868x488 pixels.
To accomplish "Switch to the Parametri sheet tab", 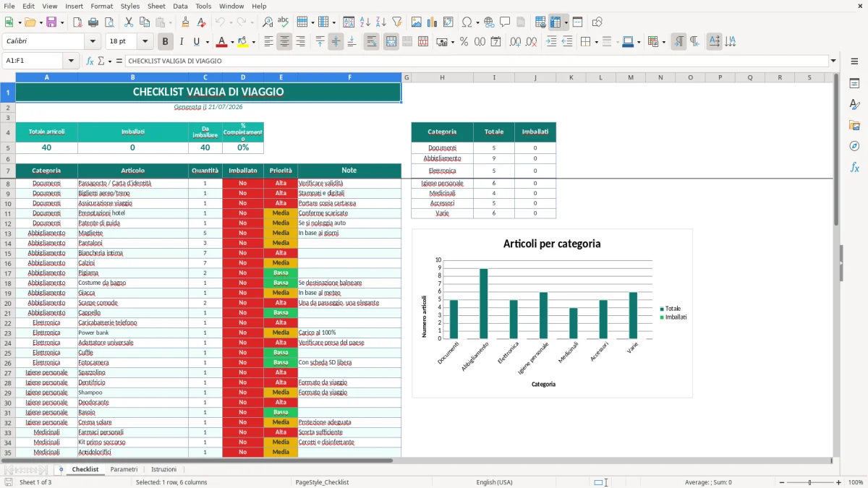I will (124, 469).
